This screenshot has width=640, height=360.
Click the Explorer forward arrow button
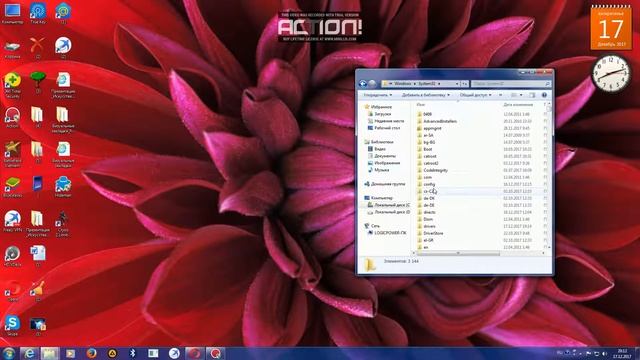pos(372,84)
